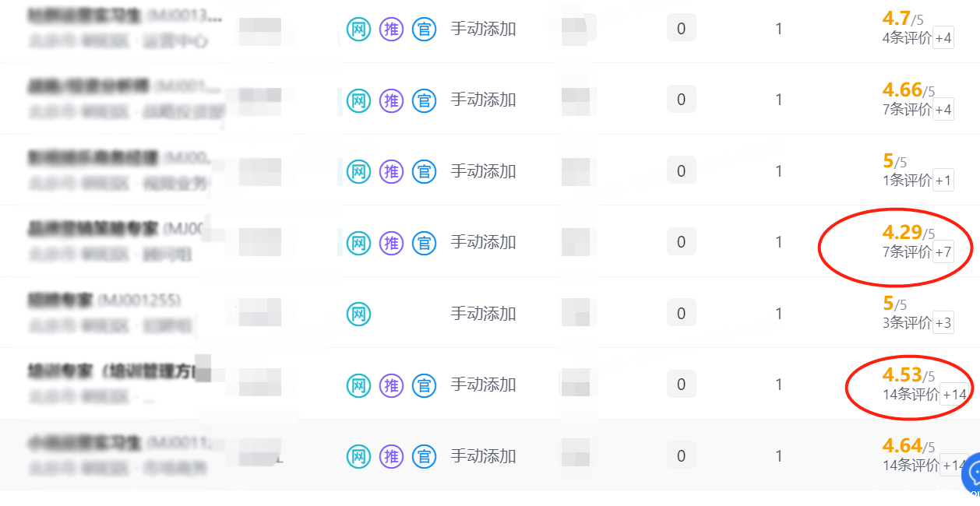
Task: Expand the +4 badge beside 4条评价
Action: tap(943, 38)
